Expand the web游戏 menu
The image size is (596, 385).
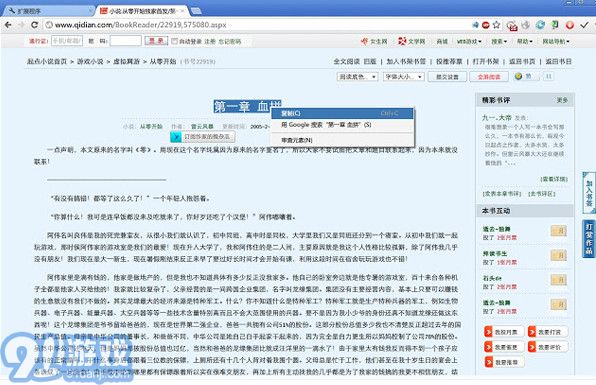(x=469, y=41)
